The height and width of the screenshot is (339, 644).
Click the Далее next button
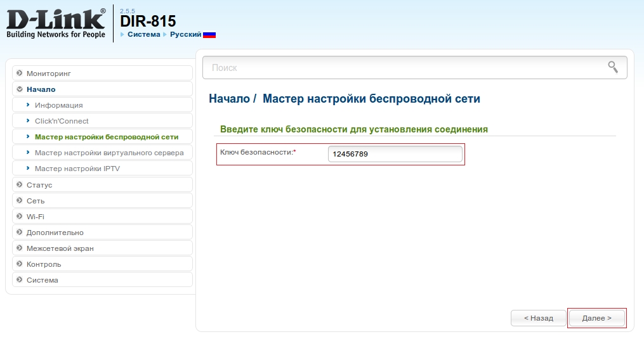click(596, 318)
